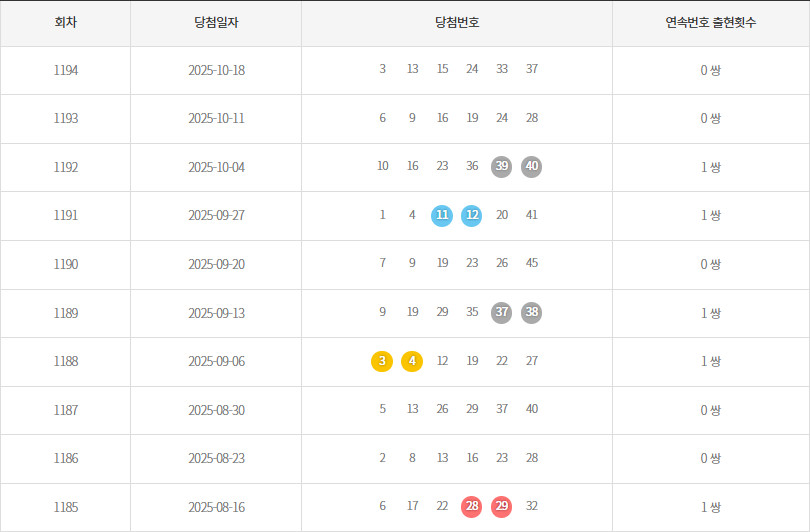Select the yellow ball numbered 3
810x532 pixels.
coord(382,361)
